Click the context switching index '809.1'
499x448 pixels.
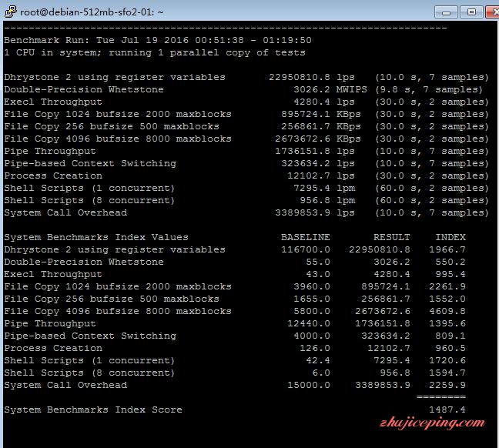click(x=450, y=336)
